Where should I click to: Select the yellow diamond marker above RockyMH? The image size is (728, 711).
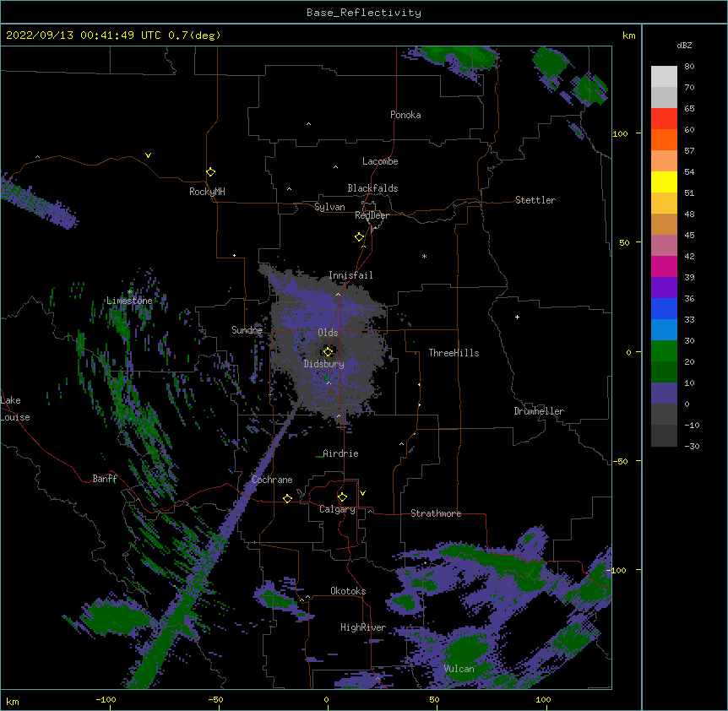coord(210,172)
